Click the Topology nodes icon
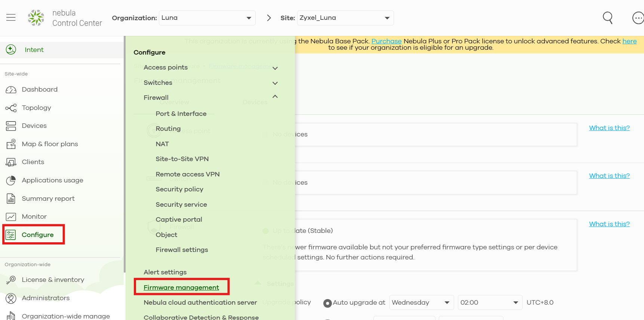The width and height of the screenshot is (644, 320). [11, 108]
